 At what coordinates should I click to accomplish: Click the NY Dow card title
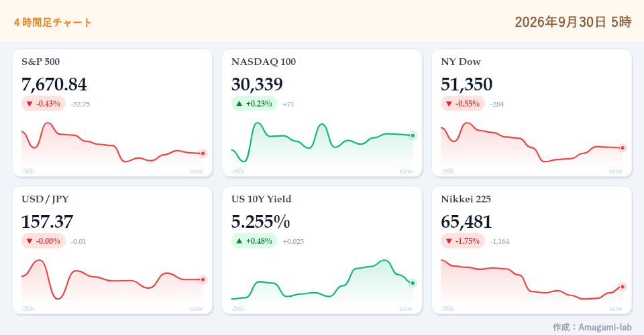(x=461, y=62)
